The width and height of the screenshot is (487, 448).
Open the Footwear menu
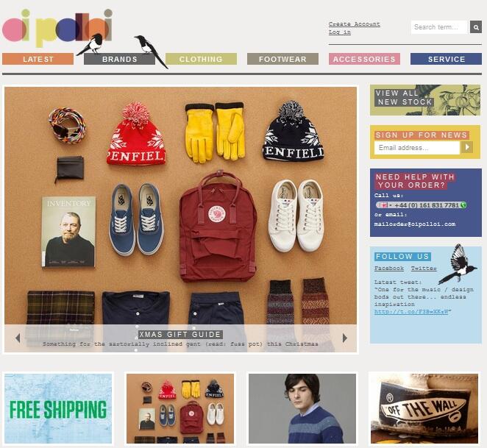click(x=282, y=59)
